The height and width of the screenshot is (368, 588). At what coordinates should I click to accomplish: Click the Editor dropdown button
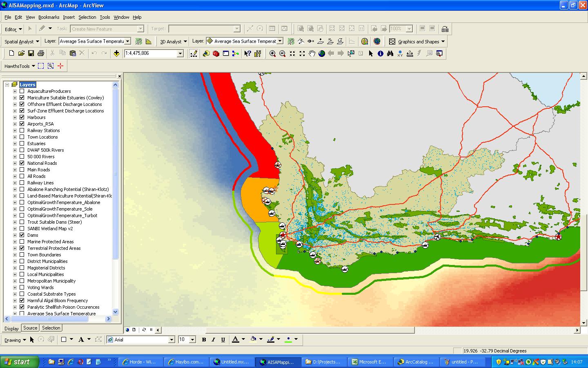point(13,29)
